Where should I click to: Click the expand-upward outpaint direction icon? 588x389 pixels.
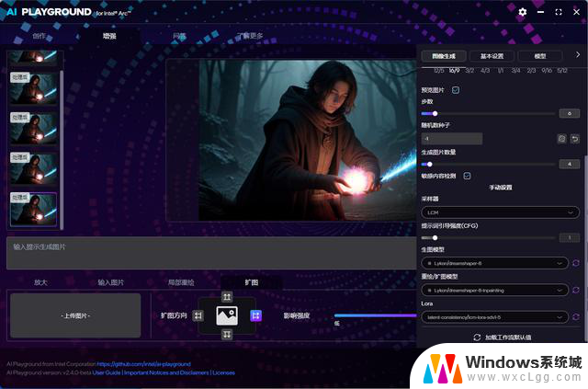(x=227, y=297)
